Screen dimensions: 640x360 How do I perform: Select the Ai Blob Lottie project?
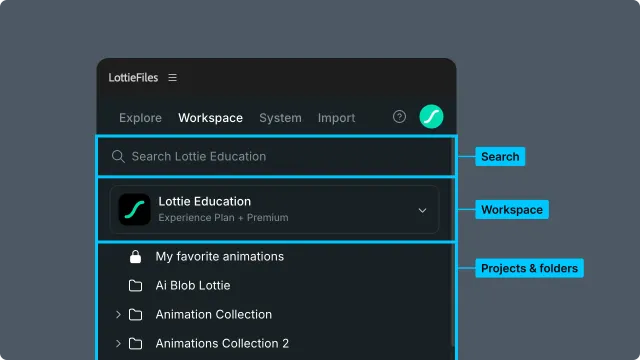pos(193,286)
